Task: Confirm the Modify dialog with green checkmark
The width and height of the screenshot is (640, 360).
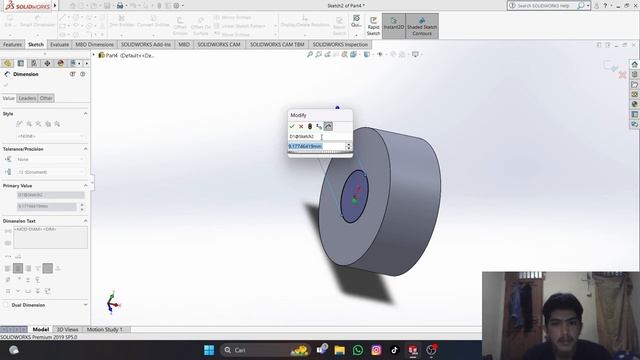Action: pyautogui.click(x=292, y=127)
